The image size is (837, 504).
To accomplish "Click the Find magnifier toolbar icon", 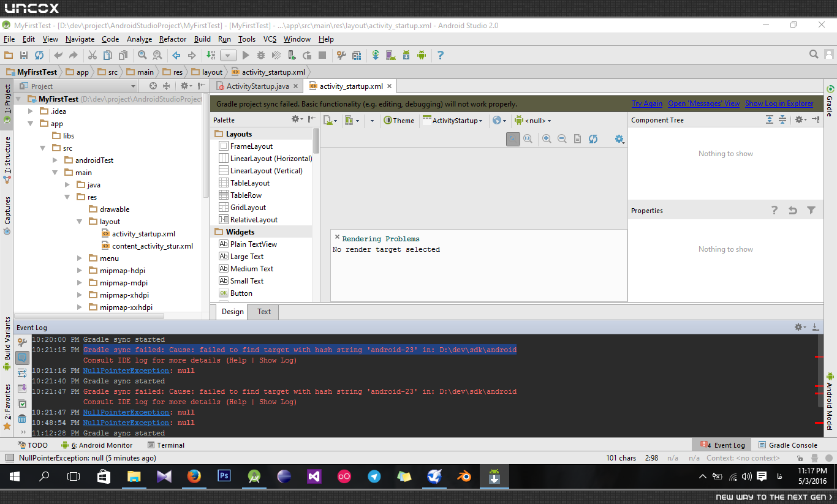I will coord(142,55).
